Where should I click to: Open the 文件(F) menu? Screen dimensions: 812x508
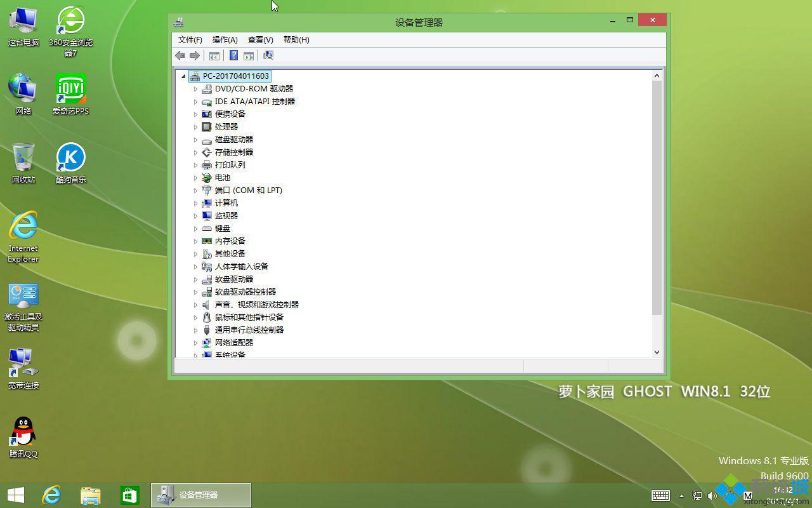click(x=190, y=39)
